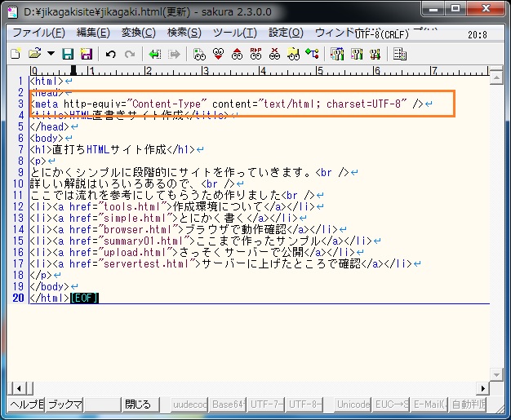Click the summary01.html text on line 15
The height and width of the screenshot is (420, 511).
click(144, 241)
